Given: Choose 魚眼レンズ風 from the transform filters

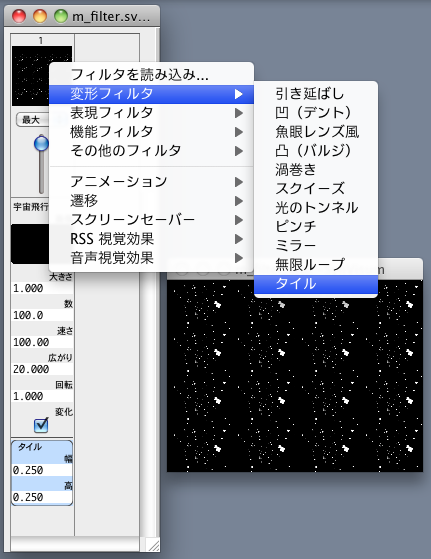Looking at the screenshot, I should click(315, 132).
